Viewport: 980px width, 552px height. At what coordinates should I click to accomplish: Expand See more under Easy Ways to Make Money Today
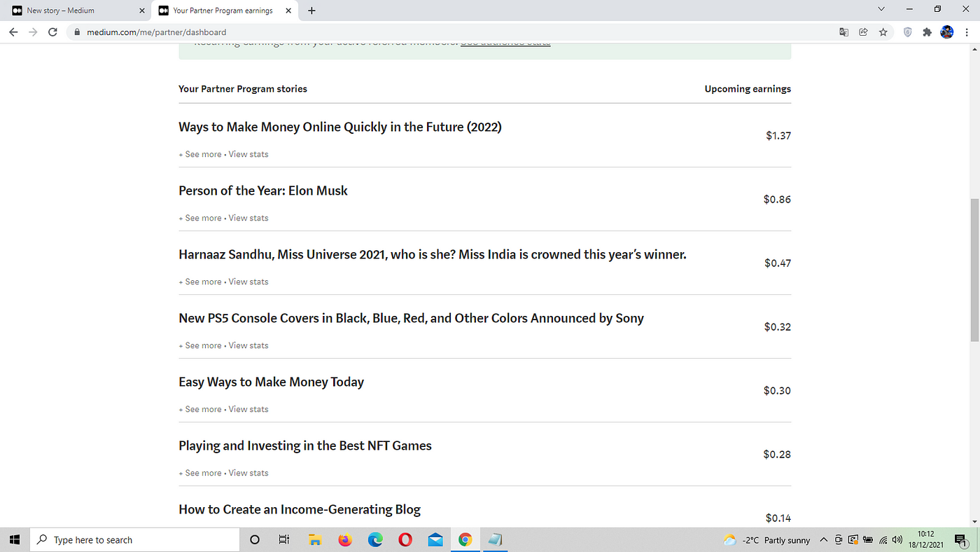200,409
